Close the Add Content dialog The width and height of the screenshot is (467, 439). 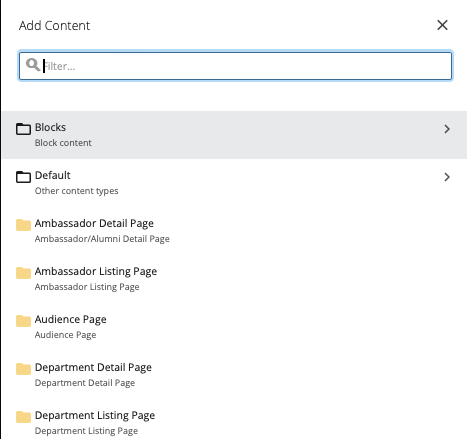click(x=442, y=25)
